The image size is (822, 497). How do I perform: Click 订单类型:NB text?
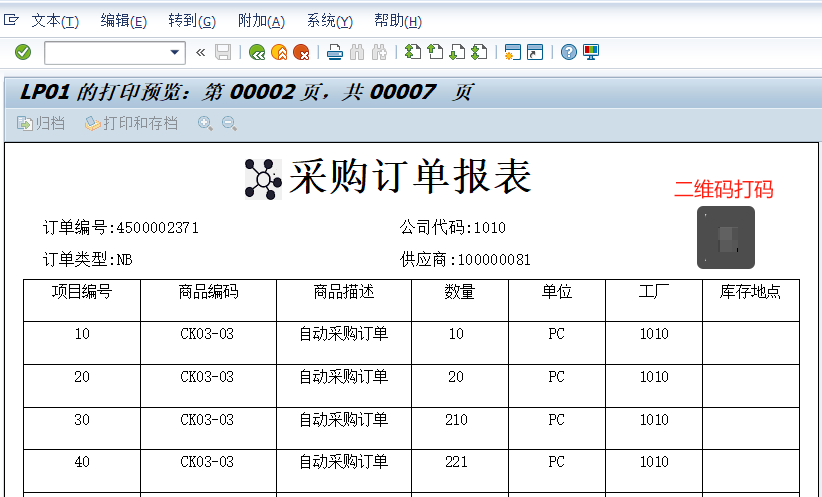coord(88,259)
